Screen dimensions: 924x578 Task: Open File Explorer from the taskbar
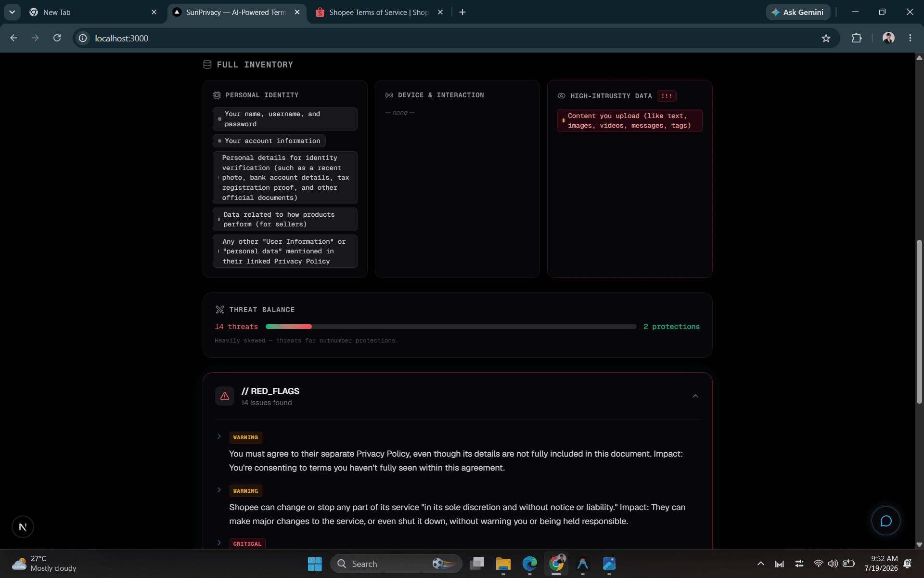(x=503, y=564)
